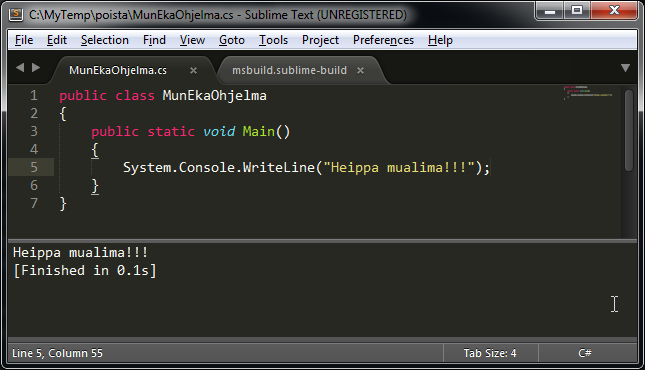Viewport: 645px width, 370px height.
Task: Open the Selection menu
Action: tap(104, 40)
